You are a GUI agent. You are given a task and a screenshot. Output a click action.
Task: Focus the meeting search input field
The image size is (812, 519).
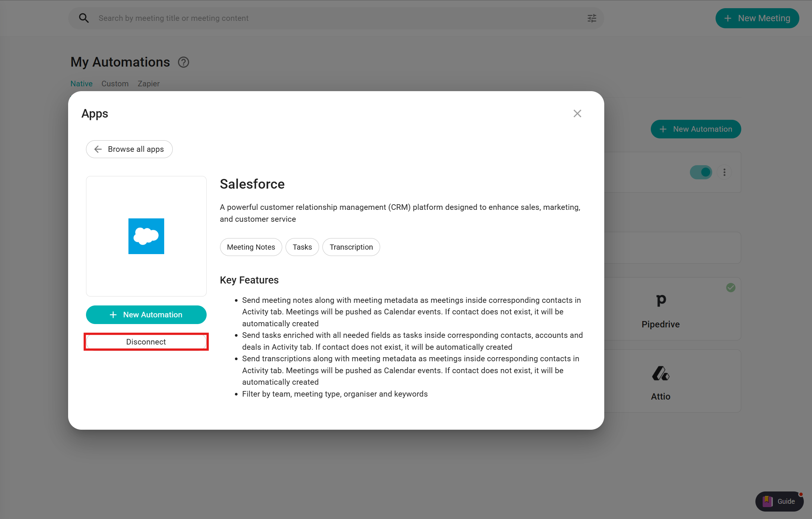point(335,18)
